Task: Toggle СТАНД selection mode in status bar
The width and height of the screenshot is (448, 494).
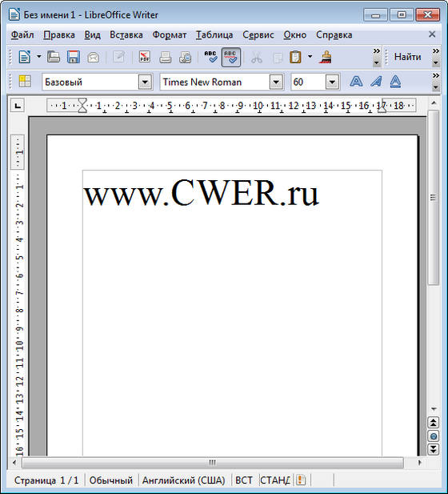Action: pos(275,480)
